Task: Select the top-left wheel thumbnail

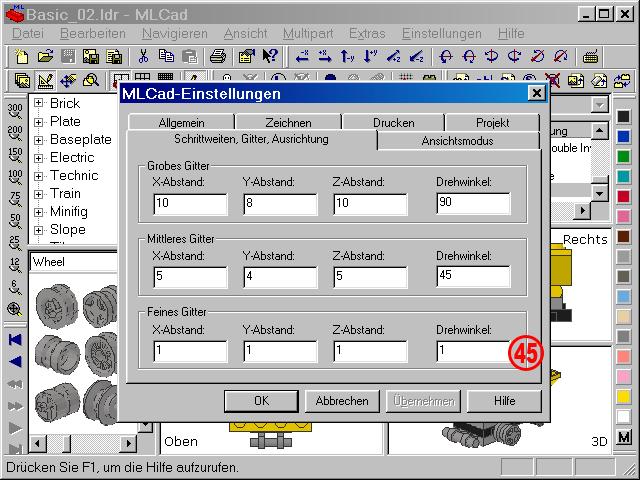Action: click(56, 306)
